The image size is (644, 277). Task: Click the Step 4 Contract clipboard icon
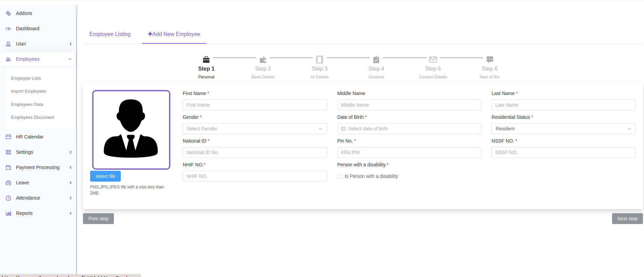376,60
